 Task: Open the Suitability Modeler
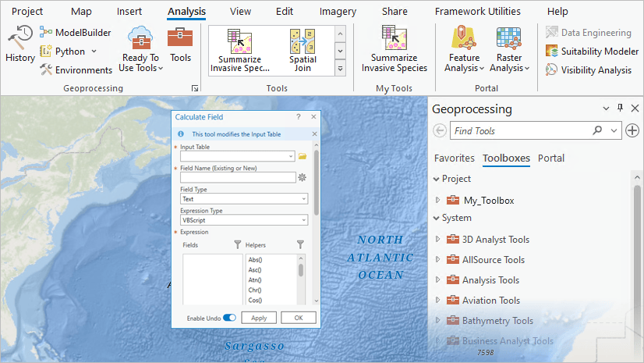click(x=592, y=52)
